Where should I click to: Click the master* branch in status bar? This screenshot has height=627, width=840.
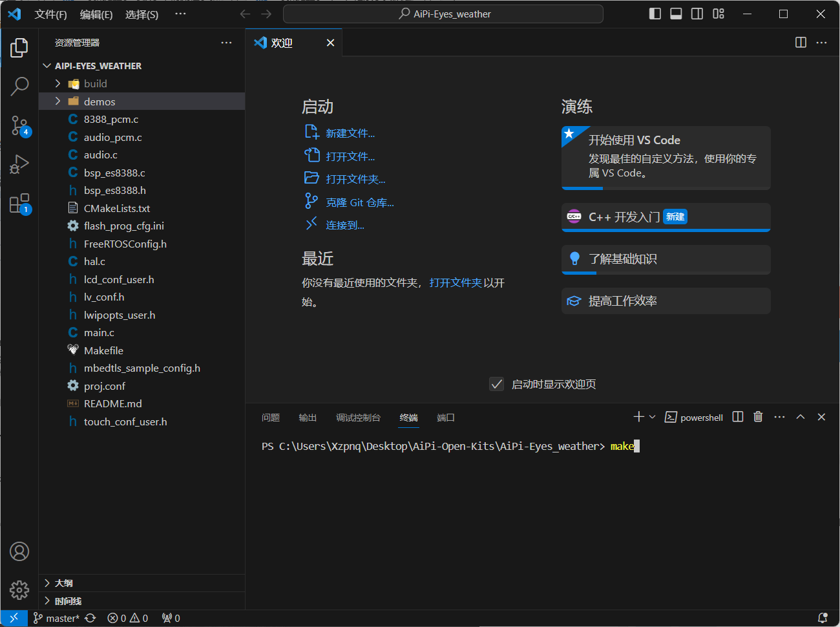pyautogui.click(x=56, y=618)
